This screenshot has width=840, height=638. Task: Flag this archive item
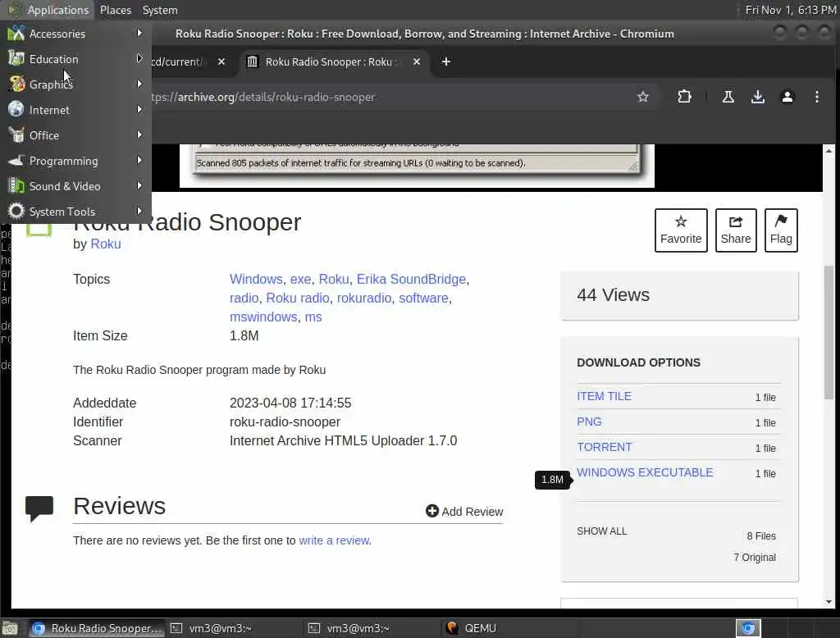781,230
